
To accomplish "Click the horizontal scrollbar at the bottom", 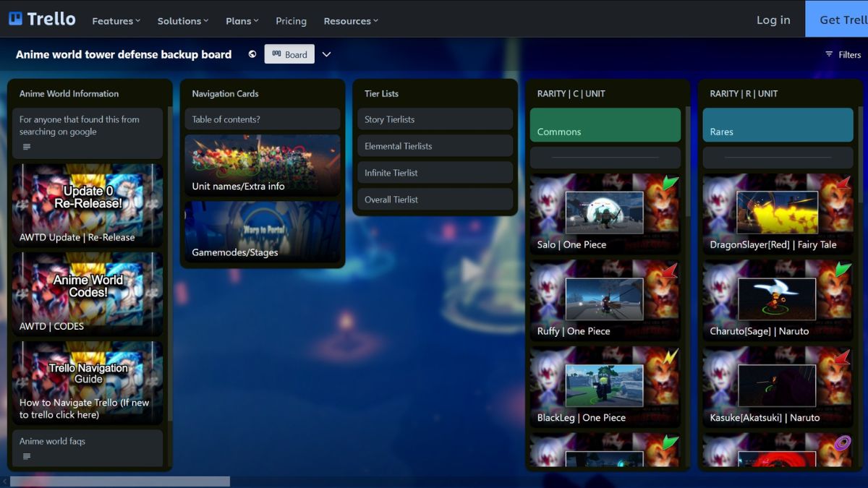I will (x=116, y=481).
